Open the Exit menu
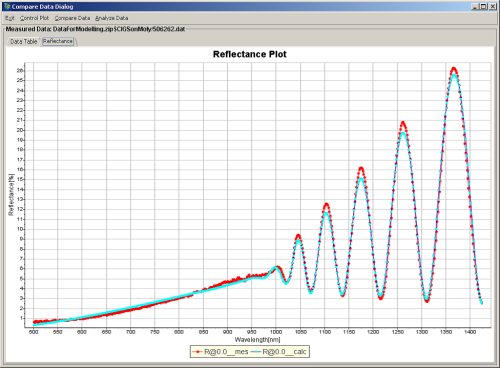 (10, 18)
